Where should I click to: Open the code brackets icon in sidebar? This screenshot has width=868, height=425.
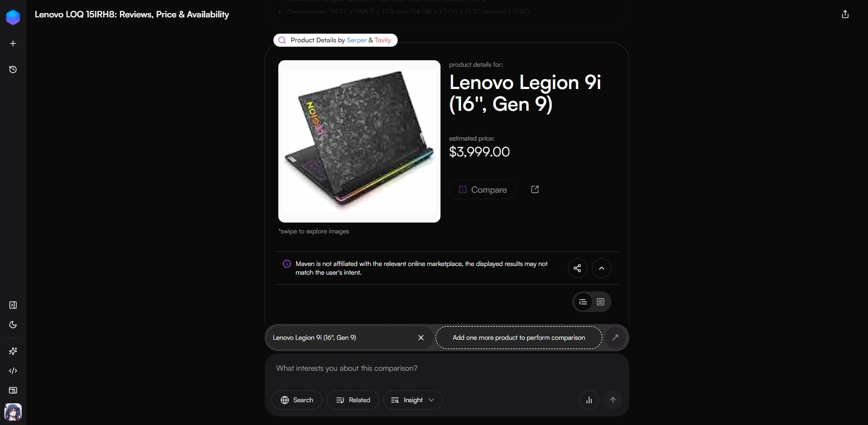pyautogui.click(x=13, y=371)
